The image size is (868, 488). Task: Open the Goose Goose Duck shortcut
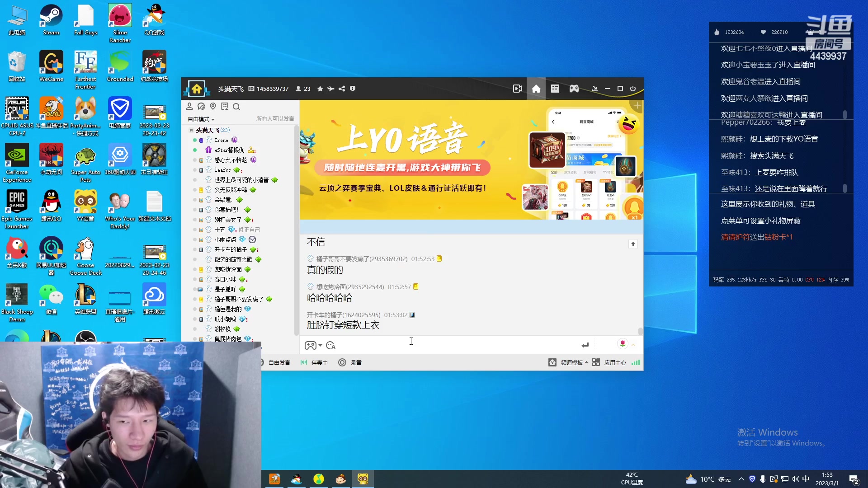[x=85, y=256]
